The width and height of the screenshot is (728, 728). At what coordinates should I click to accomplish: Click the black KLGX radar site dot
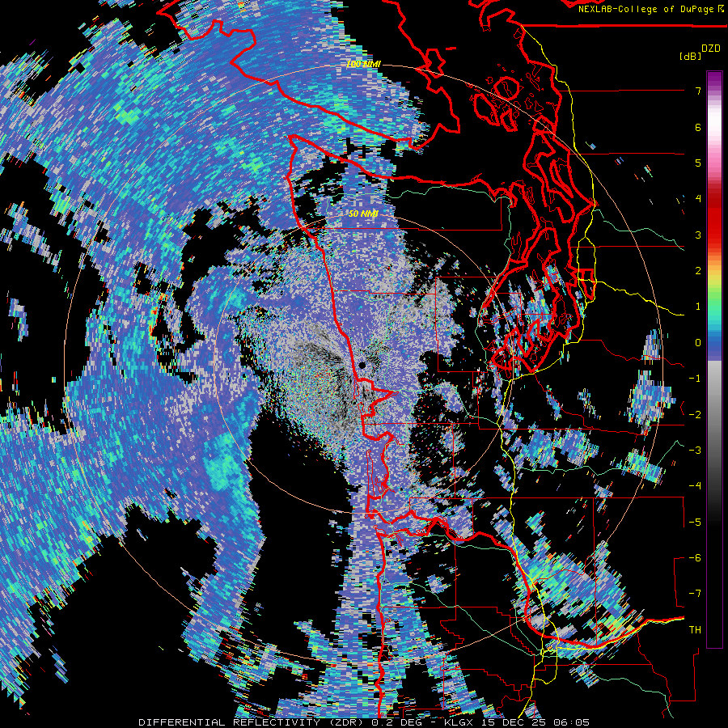[362, 366]
